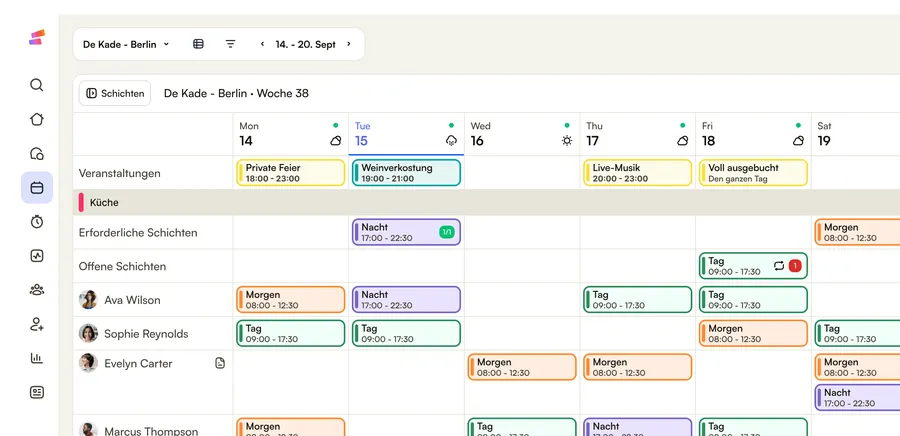Screen dimensions: 900x436
Task: Click Wednesday 16 sunny weather icon
Action: (x=567, y=141)
